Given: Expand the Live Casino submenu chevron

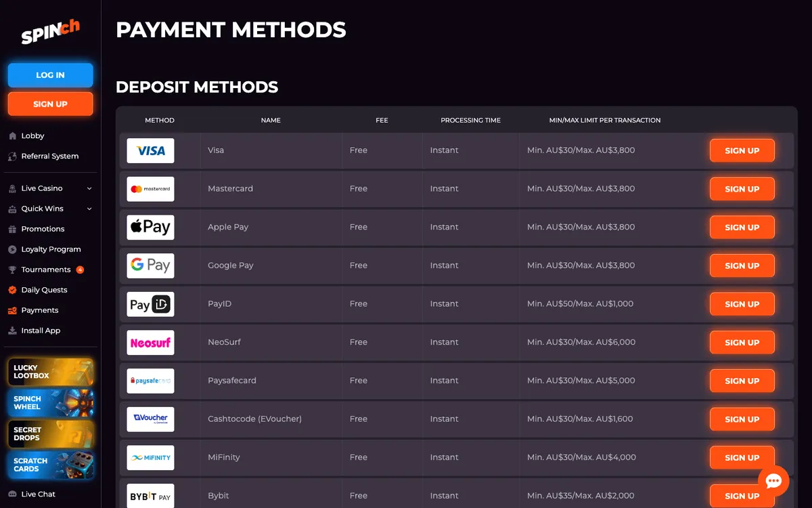Looking at the screenshot, I should pyautogui.click(x=89, y=189).
